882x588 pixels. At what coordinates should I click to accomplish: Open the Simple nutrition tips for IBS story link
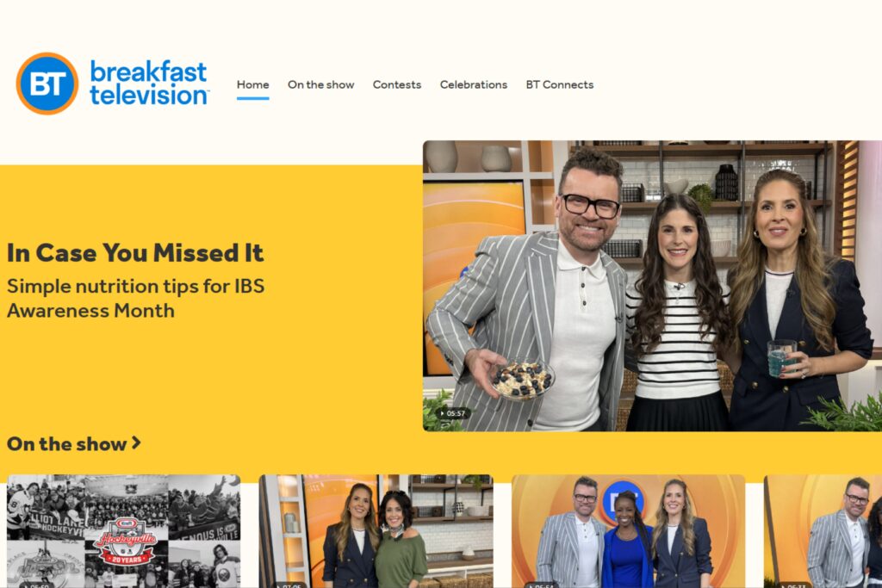pyautogui.click(x=135, y=298)
